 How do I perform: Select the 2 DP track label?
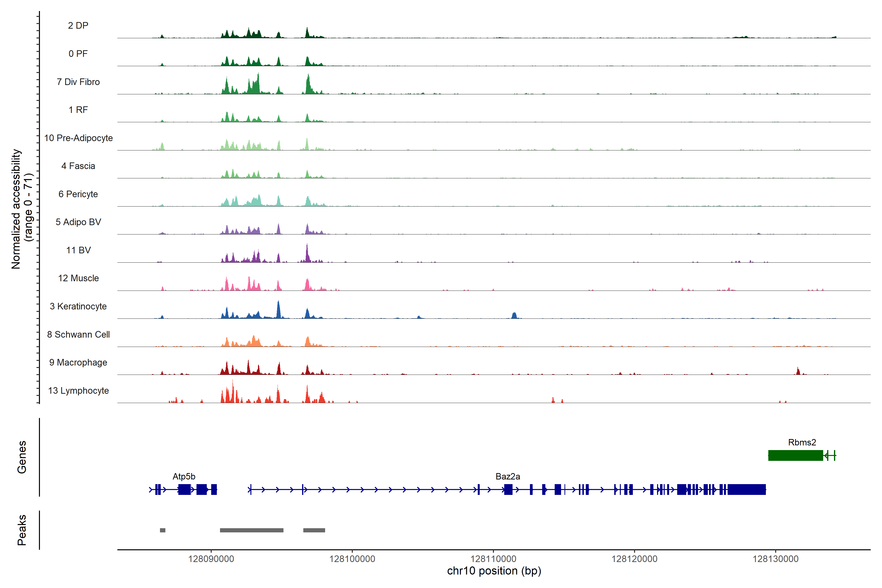78,25
